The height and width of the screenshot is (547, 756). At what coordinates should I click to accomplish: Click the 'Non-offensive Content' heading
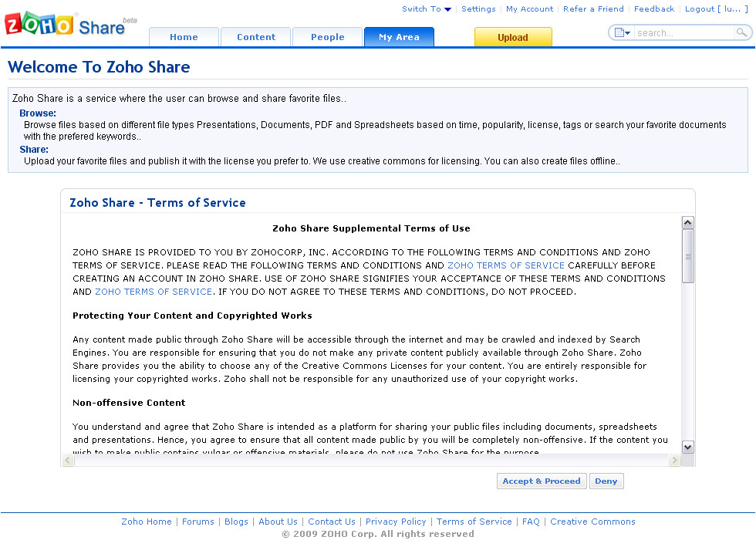(129, 403)
